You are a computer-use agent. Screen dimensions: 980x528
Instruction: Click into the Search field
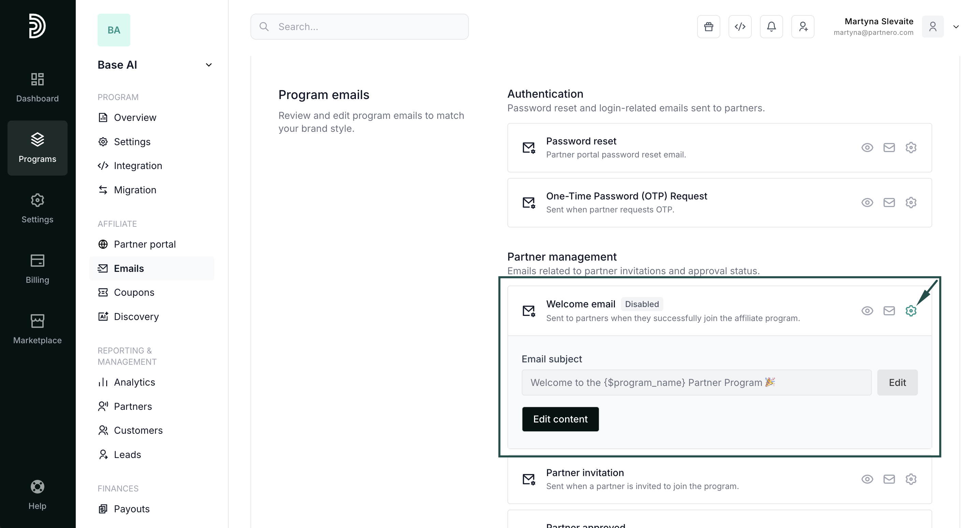[359, 27]
